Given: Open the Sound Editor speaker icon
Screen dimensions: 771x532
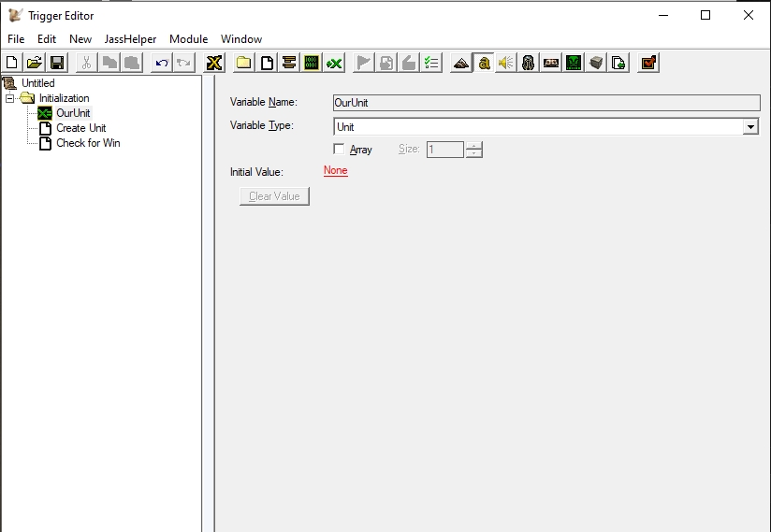Looking at the screenshot, I should pos(506,63).
